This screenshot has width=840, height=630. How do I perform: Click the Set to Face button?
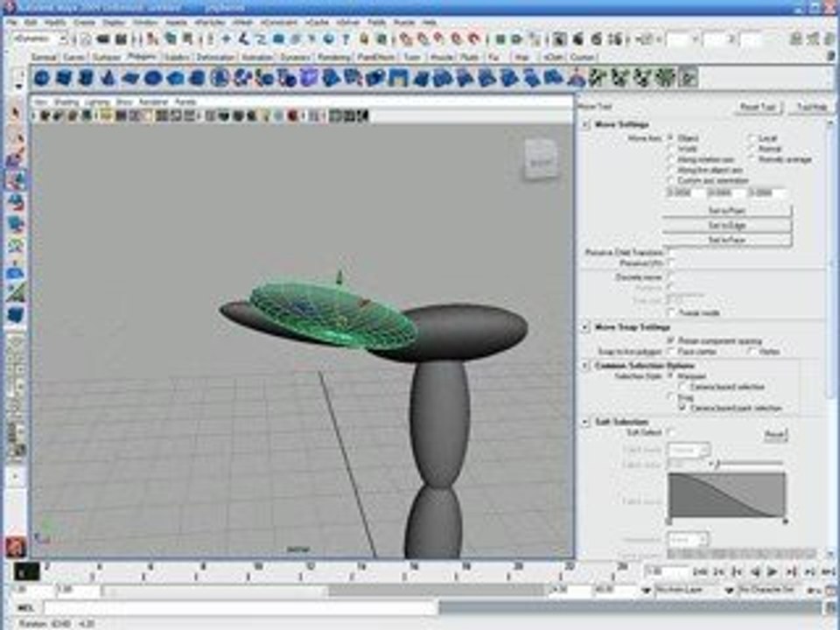pos(727,240)
